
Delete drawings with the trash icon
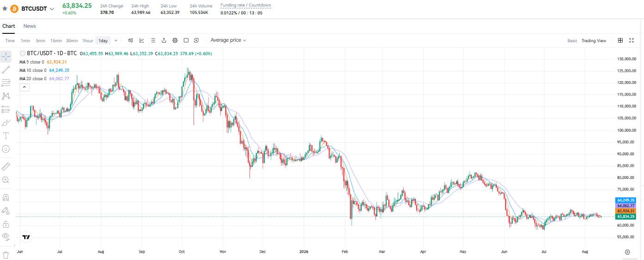[6, 255]
